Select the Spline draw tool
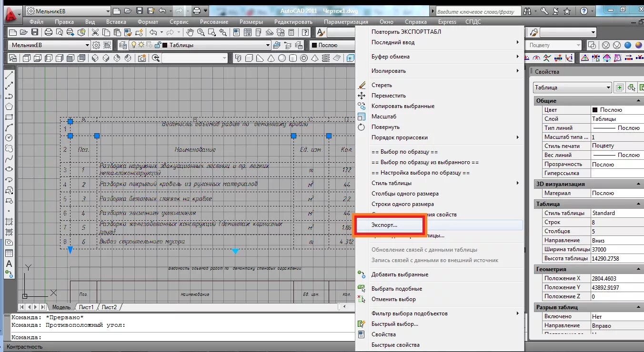The image size is (644, 352). (9, 159)
